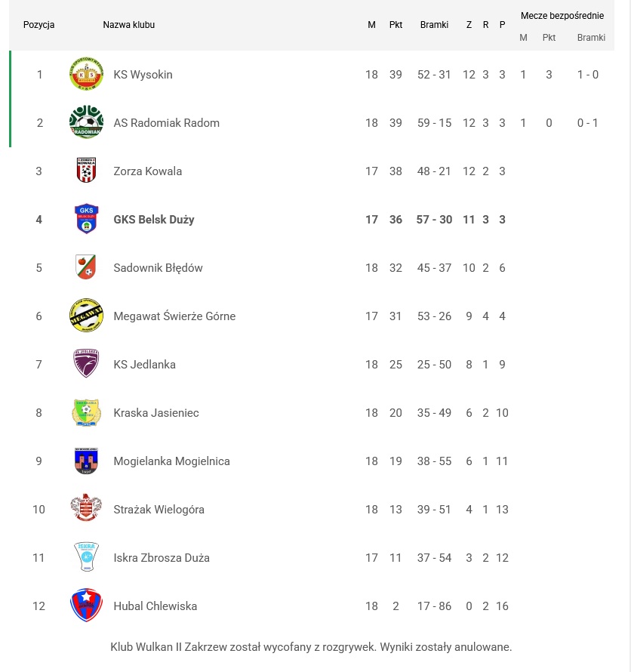Image resolution: width=631 pixels, height=672 pixels.
Task: Open the Zorza Kowala team link
Action: tap(147, 171)
